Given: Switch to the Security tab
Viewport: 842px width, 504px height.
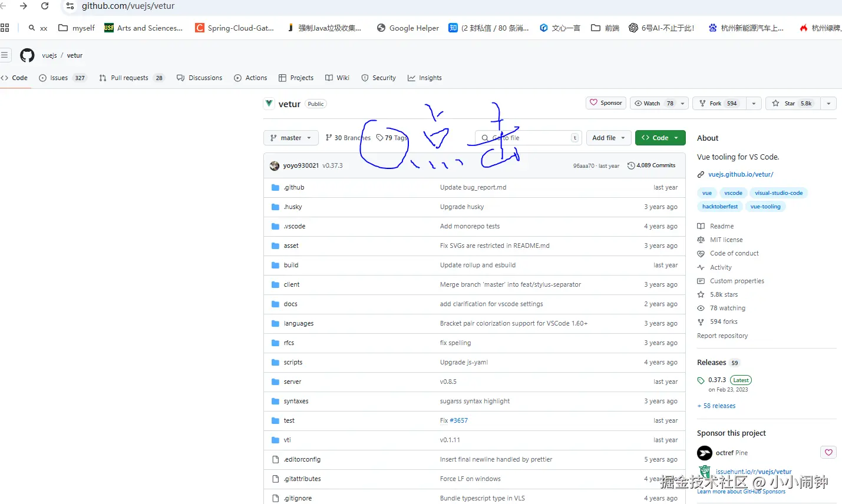Looking at the screenshot, I should tap(378, 78).
